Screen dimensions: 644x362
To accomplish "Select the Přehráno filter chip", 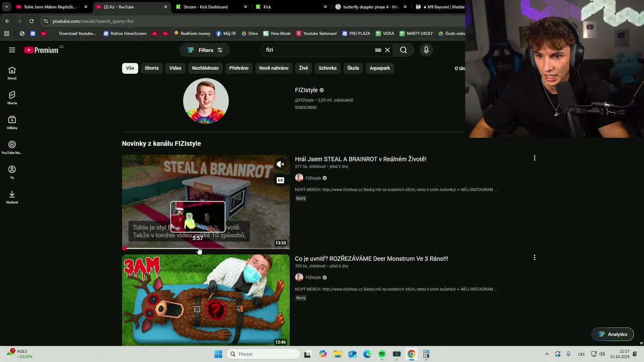I will (239, 68).
